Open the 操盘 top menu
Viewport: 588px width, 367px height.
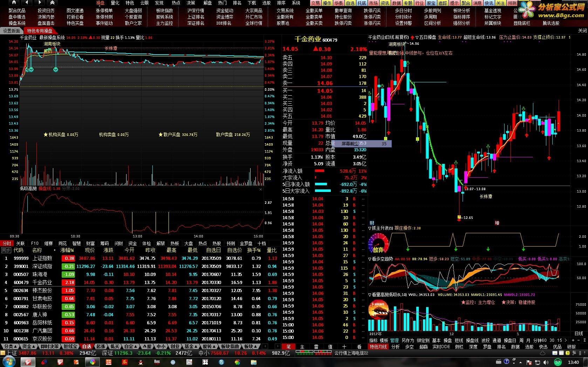tap(101, 3)
